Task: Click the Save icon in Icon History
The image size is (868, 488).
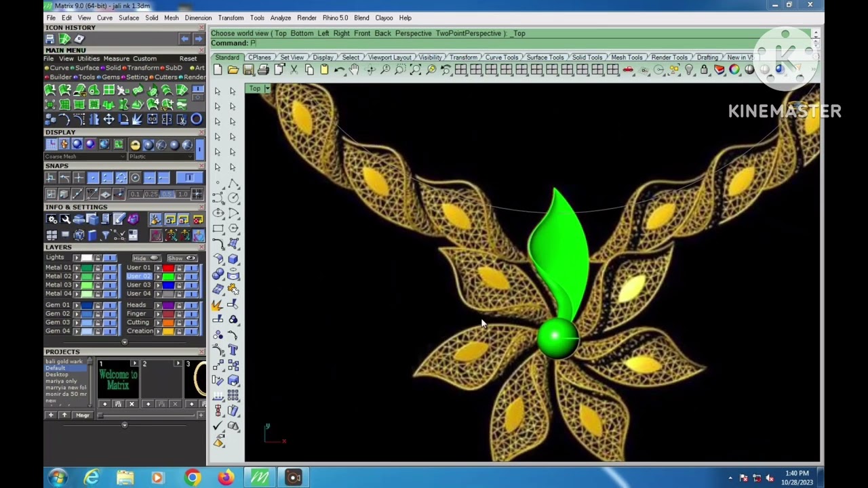Action: click(50, 39)
